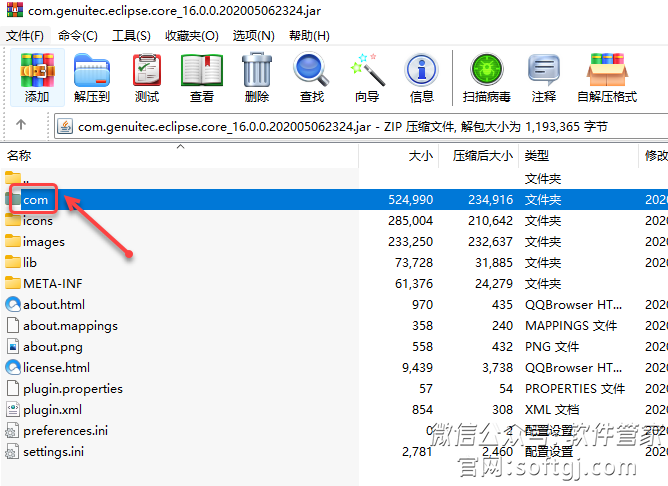Image resolution: width=668 pixels, height=486 pixels.
Task: Click the about.html browser file icon
Action: [13, 304]
